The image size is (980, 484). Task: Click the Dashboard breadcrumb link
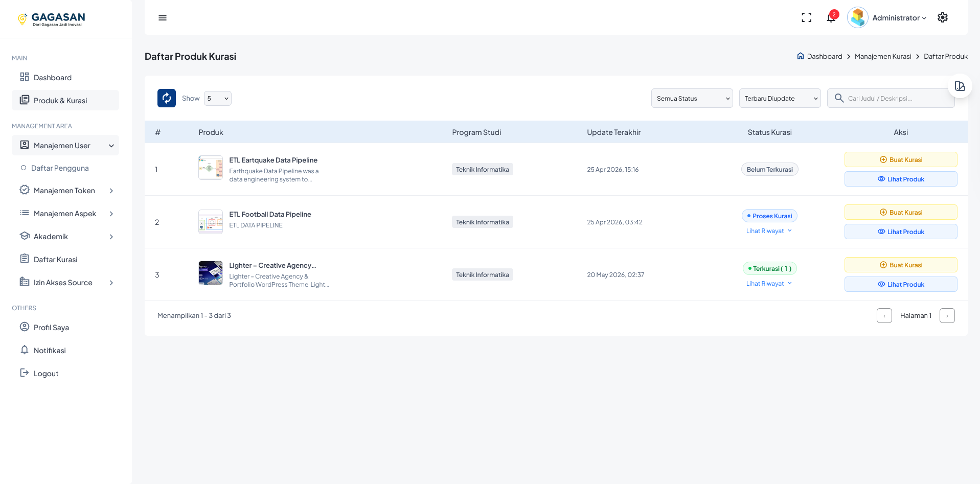click(x=825, y=56)
